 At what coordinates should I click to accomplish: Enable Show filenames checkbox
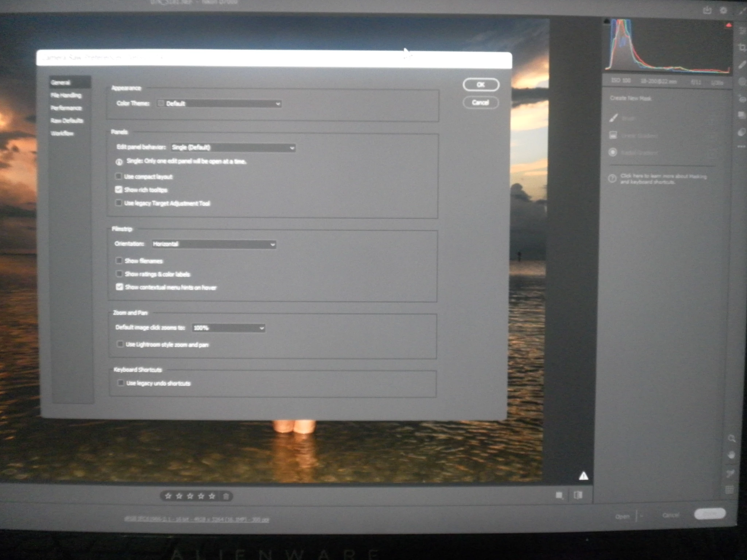point(119,260)
